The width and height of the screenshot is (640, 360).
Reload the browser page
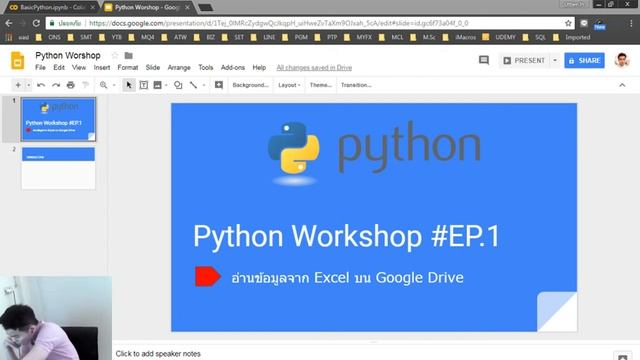[x=36, y=23]
